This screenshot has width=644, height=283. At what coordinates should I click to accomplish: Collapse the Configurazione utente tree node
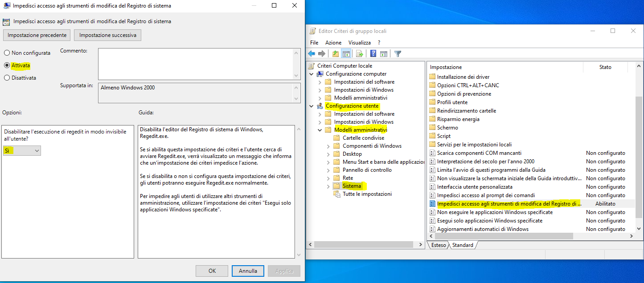[312, 106]
